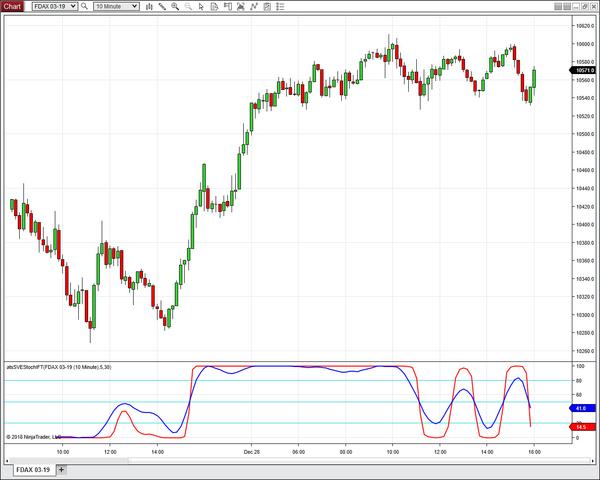Screen dimensions: 600x480
Task: Click the Dec 28 date label
Action: click(x=251, y=452)
